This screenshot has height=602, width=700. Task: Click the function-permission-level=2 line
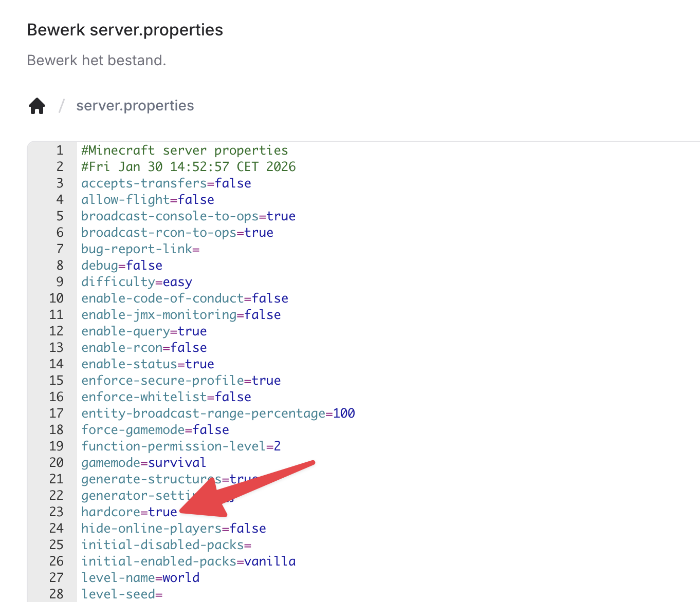180,446
